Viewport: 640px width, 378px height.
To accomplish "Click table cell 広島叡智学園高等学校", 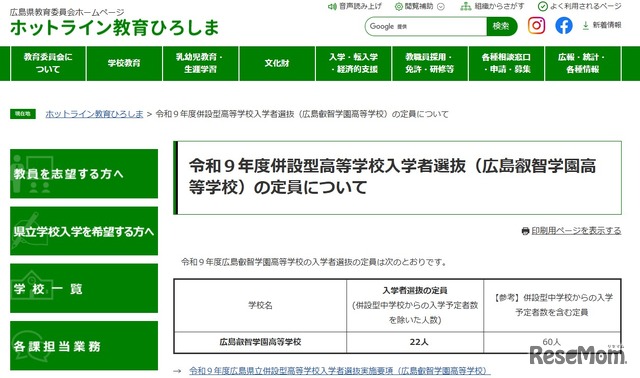I will pos(260,342).
